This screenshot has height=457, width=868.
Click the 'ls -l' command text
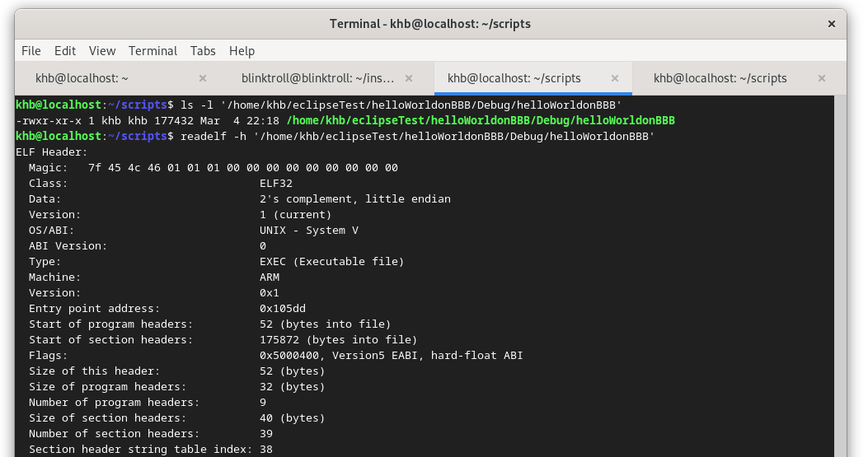pyautogui.click(x=197, y=105)
